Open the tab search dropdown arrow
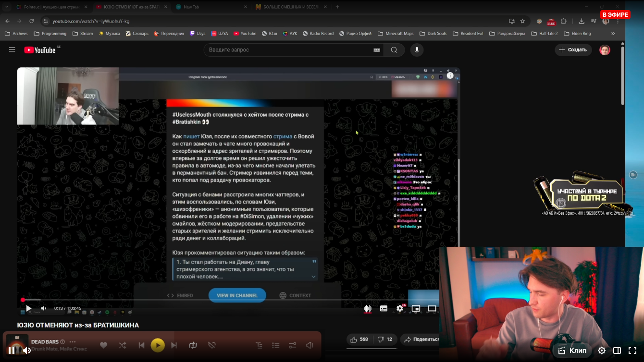 point(7,7)
